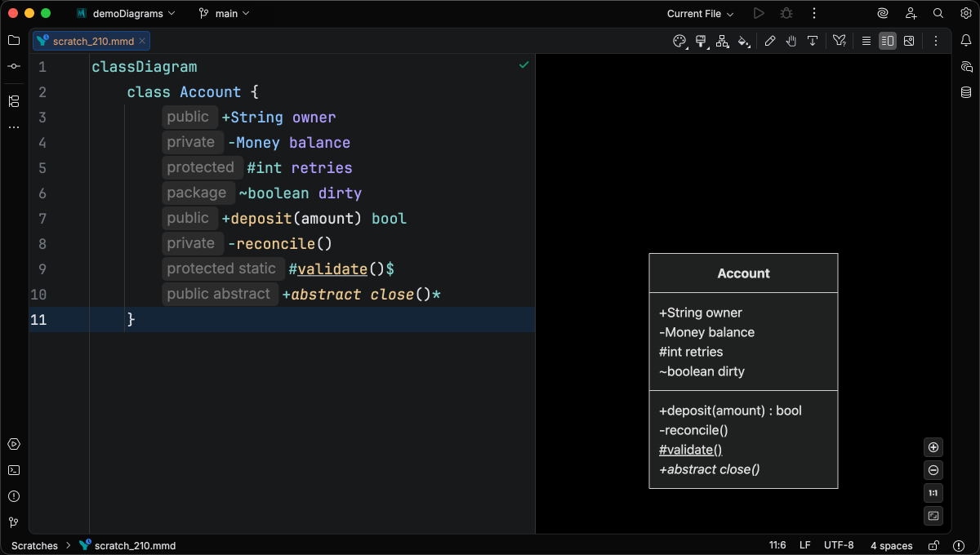Open main toolbar more actions
This screenshot has width=980, height=555.
point(814,13)
